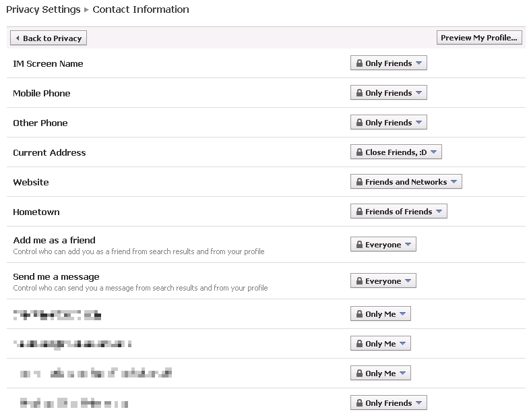Open the IM Screen Name privacy dropdown

point(388,63)
